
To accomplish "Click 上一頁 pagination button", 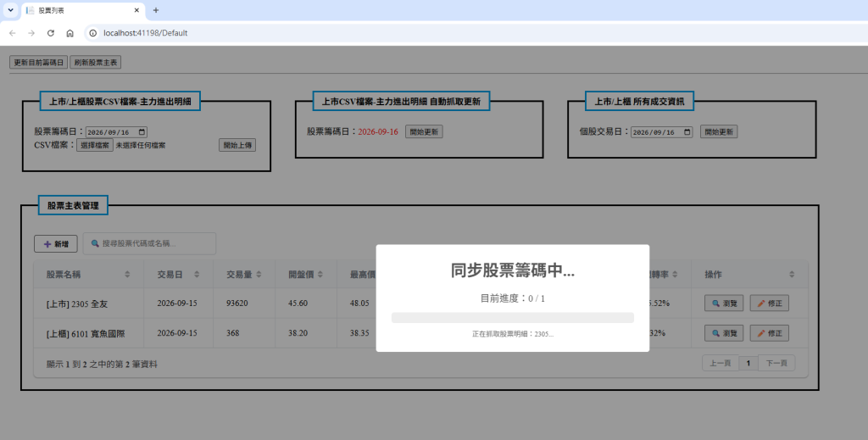I will tap(721, 363).
